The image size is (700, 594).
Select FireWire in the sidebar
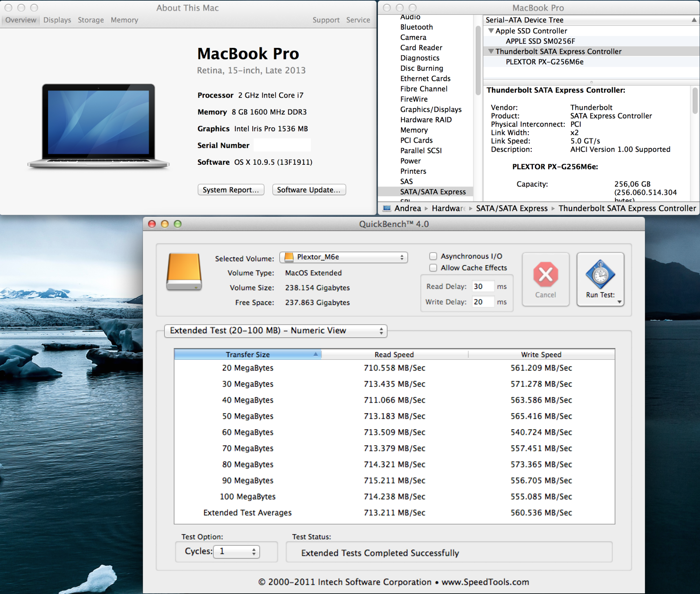[x=414, y=99]
